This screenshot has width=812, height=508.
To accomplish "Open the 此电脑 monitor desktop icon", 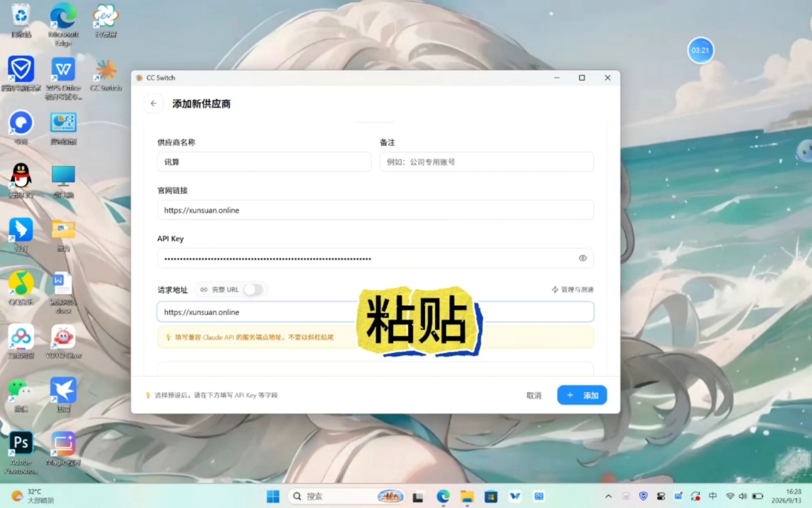I will 63,180.
